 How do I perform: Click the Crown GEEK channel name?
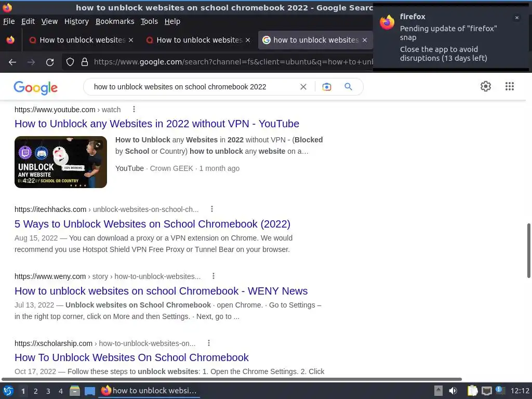[171, 168]
